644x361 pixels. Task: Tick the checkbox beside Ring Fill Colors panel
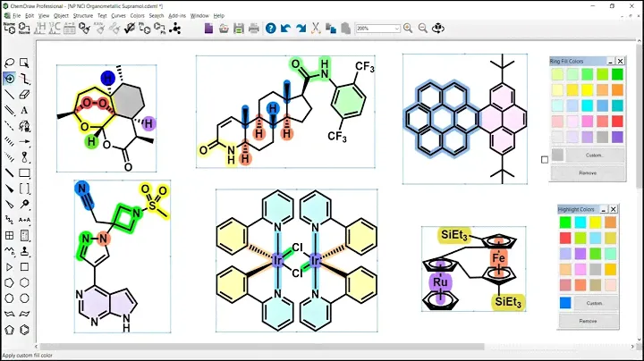(x=545, y=160)
